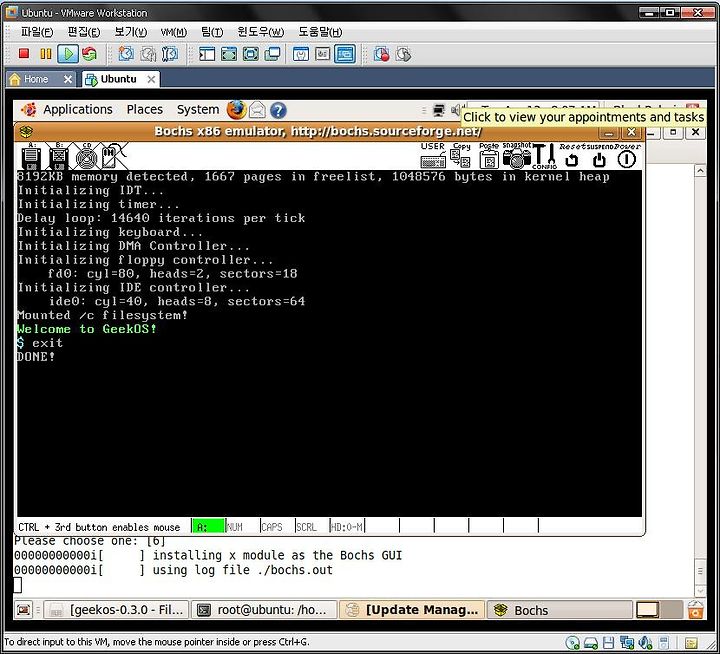Select the highlighted console view toolbar icon
Image resolution: width=720 pixels, height=654 pixels.
tap(345, 54)
